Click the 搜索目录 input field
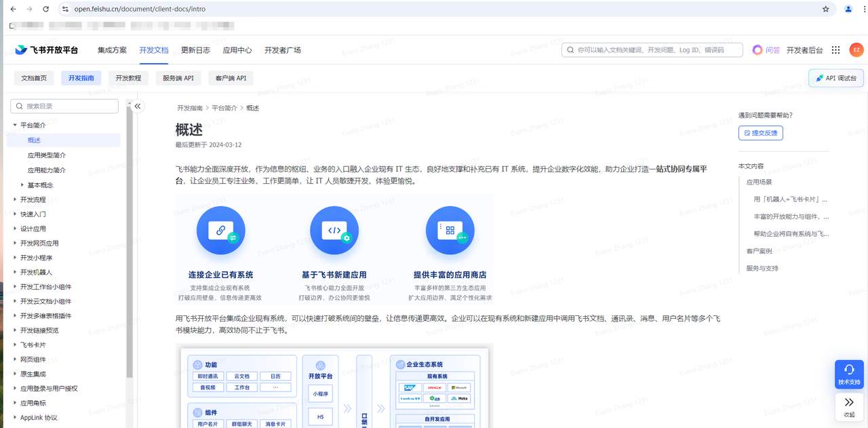868x428 pixels. [64, 106]
